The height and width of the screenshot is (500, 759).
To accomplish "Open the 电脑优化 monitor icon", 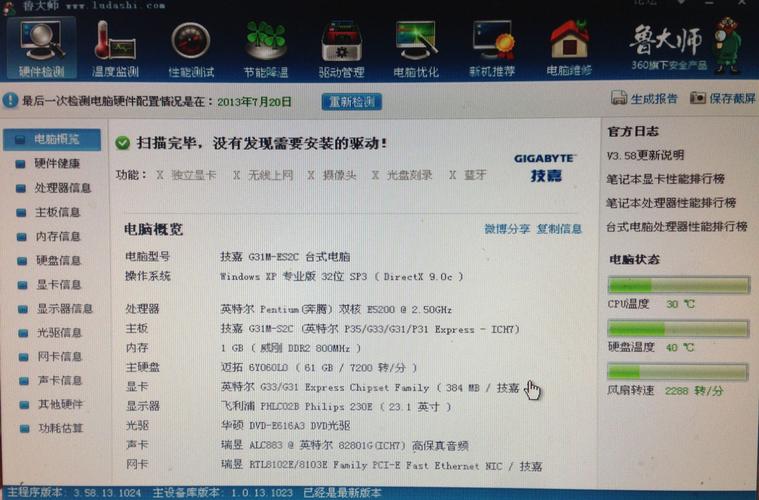I will coord(416,50).
